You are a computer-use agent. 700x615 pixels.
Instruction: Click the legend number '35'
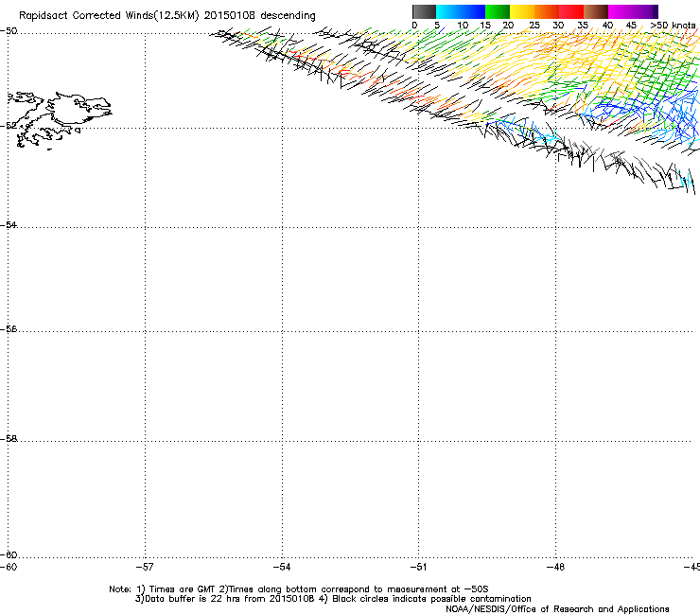(x=583, y=26)
